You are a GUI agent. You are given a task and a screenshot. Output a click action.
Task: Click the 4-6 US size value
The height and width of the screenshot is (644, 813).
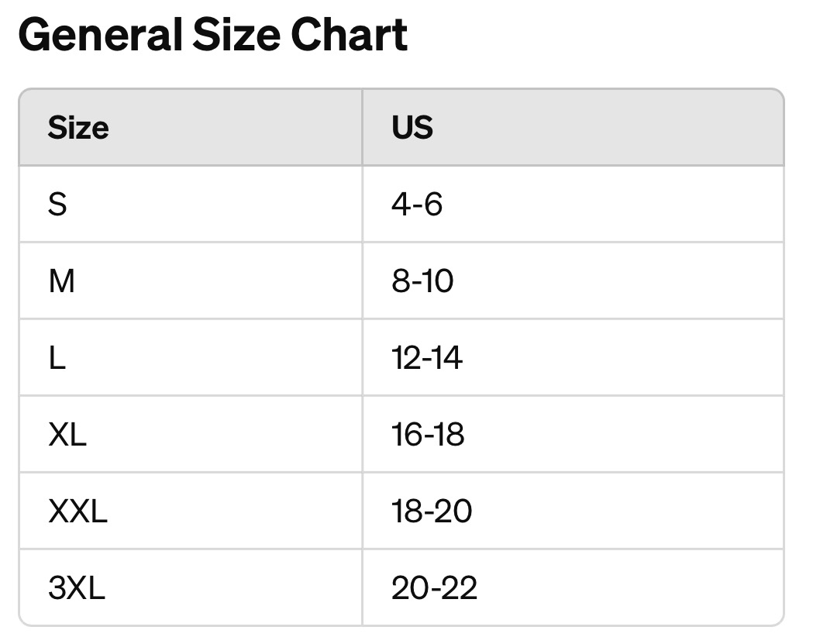[x=417, y=205]
